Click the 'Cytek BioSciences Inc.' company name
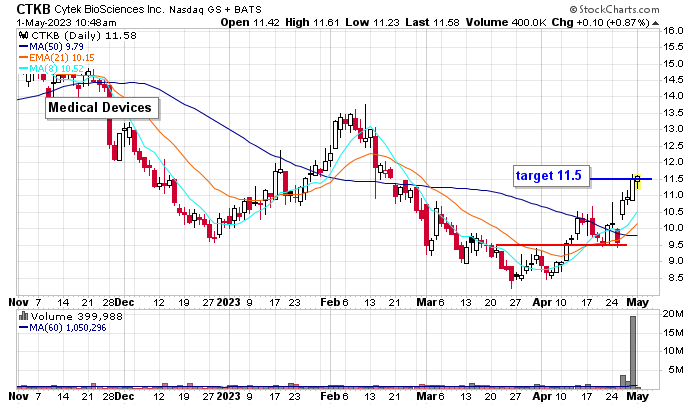Viewport: 700px width, 405px height. 109,9
